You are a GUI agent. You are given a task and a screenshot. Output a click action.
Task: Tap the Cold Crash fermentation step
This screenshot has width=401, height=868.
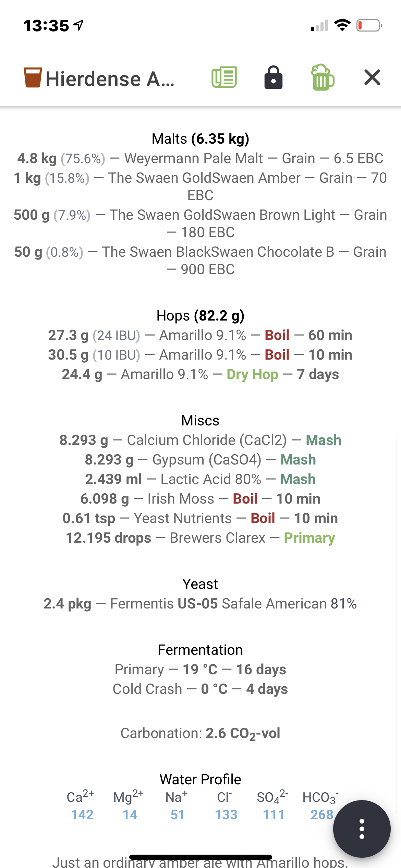coord(200,689)
